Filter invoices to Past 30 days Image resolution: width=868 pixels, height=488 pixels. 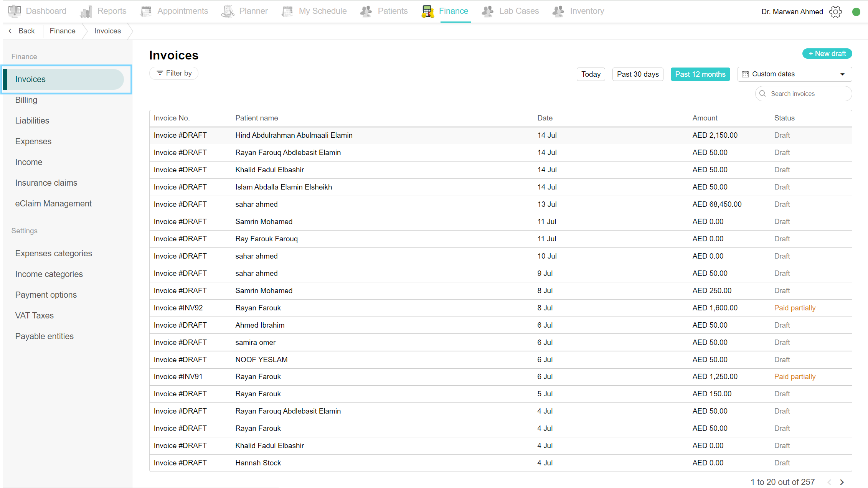tap(638, 74)
